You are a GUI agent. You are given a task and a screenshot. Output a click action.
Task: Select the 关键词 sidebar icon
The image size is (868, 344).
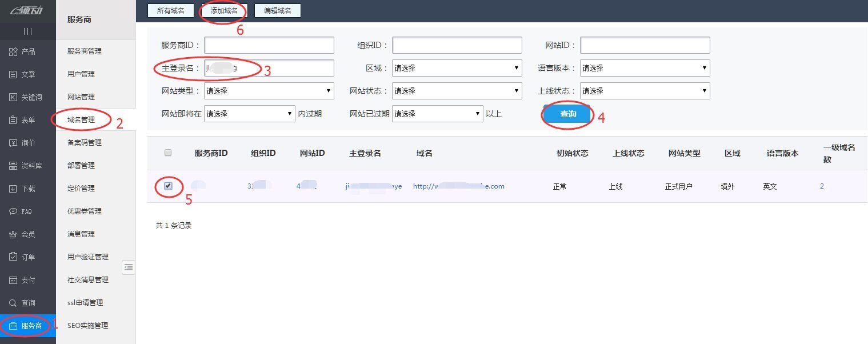click(x=13, y=98)
